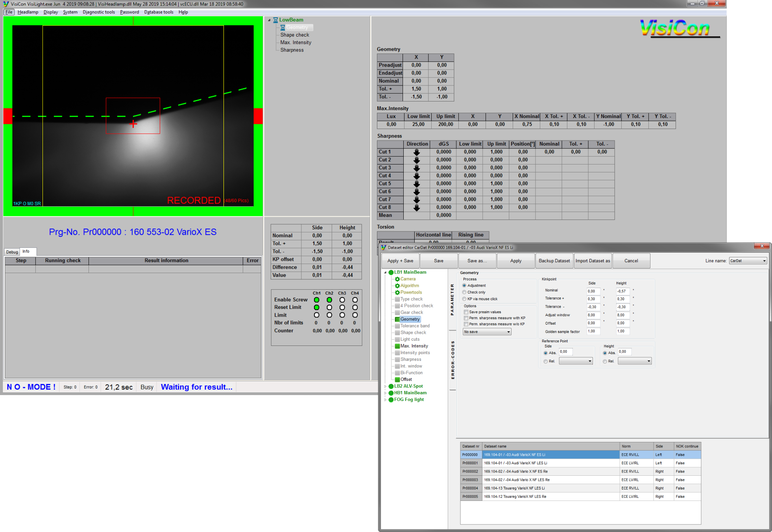Click the grey Gear check square icon
The width and height of the screenshot is (772, 532).
[x=397, y=312]
